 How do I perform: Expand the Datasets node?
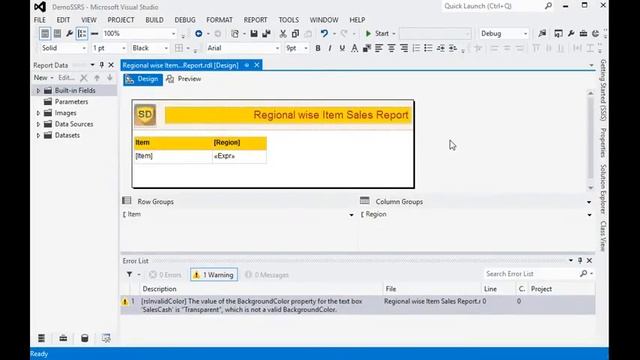tap(38, 136)
